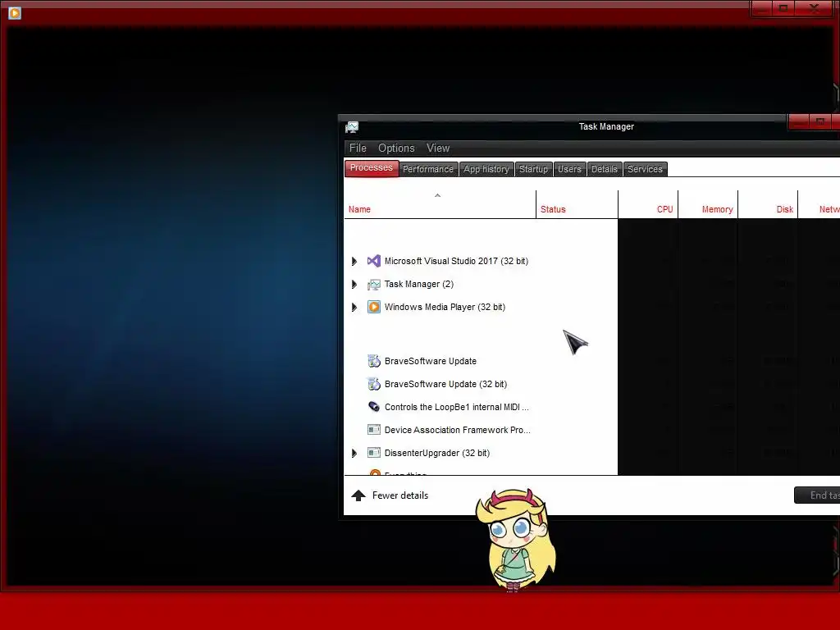Switch to the Processes tab
Screen dimensions: 840x630
pyautogui.click(x=372, y=167)
